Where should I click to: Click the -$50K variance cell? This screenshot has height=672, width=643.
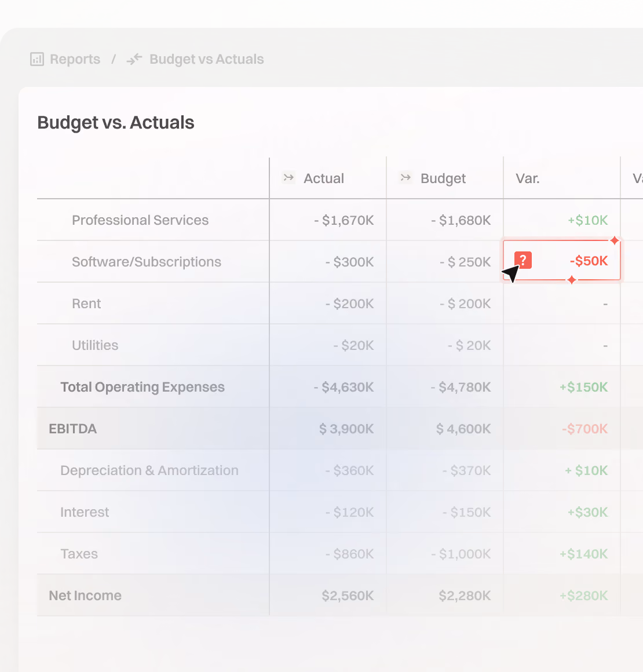tap(561, 261)
